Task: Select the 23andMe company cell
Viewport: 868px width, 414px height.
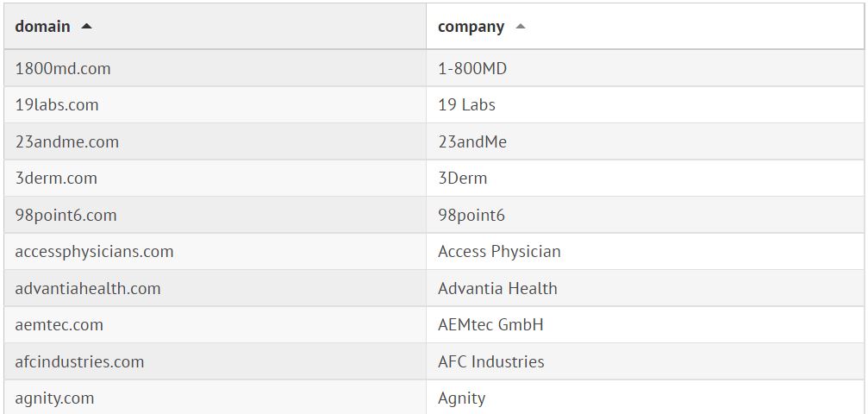Action: [472, 141]
